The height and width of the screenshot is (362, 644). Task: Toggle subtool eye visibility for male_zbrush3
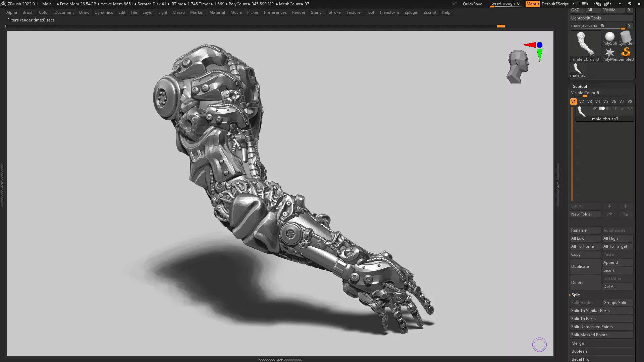[630, 109]
